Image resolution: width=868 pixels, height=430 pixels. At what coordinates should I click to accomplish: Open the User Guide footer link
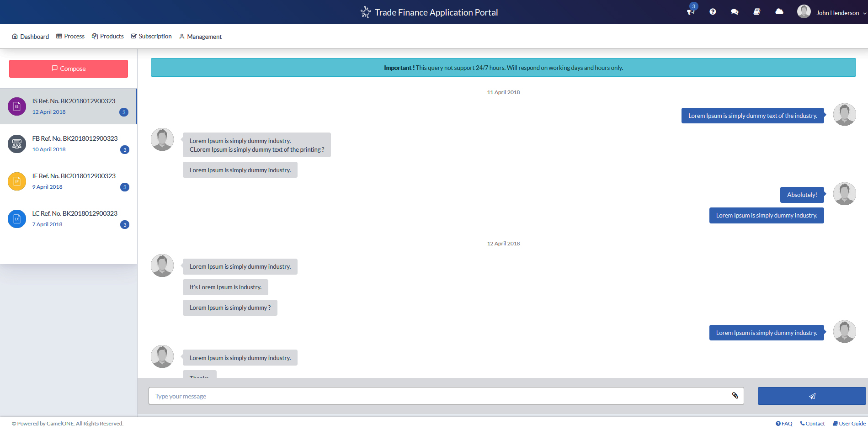(x=849, y=424)
